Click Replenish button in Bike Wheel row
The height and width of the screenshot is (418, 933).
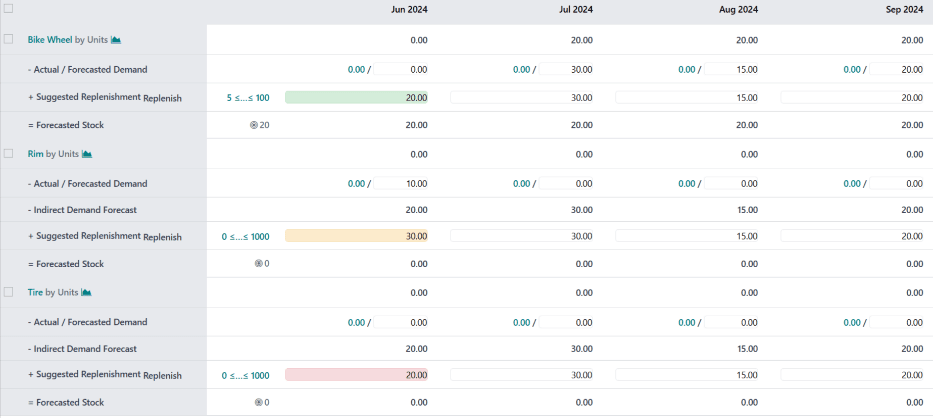(x=162, y=98)
